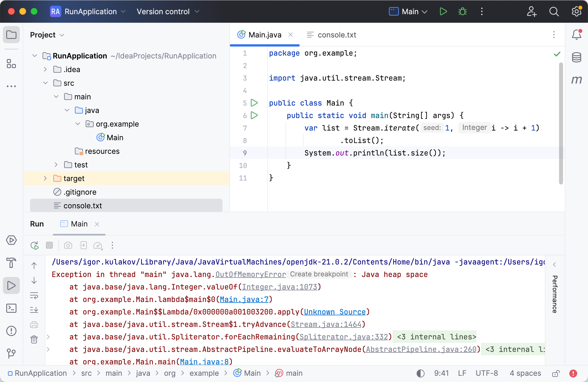Image resolution: width=588 pixels, height=382 pixels.
Task: Click the editor vertical scrollbar
Action: 561,123
